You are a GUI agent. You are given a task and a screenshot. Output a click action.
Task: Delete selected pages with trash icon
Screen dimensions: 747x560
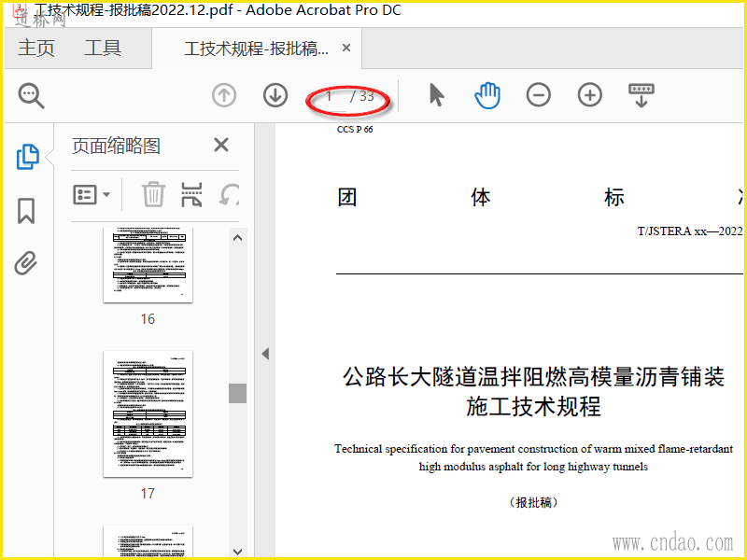153,195
